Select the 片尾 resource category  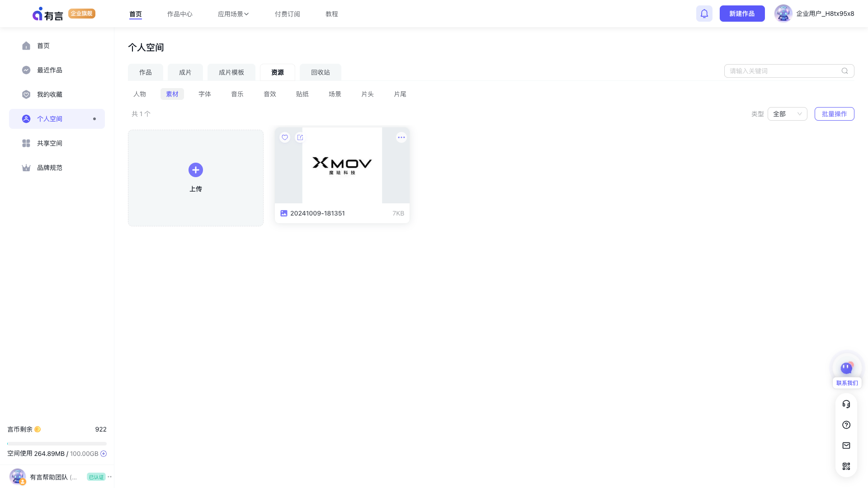400,94
